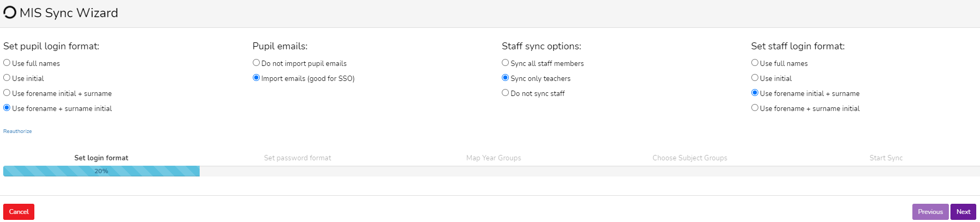980x222 pixels.
Task: Click the purple Next button
Action: point(963,212)
